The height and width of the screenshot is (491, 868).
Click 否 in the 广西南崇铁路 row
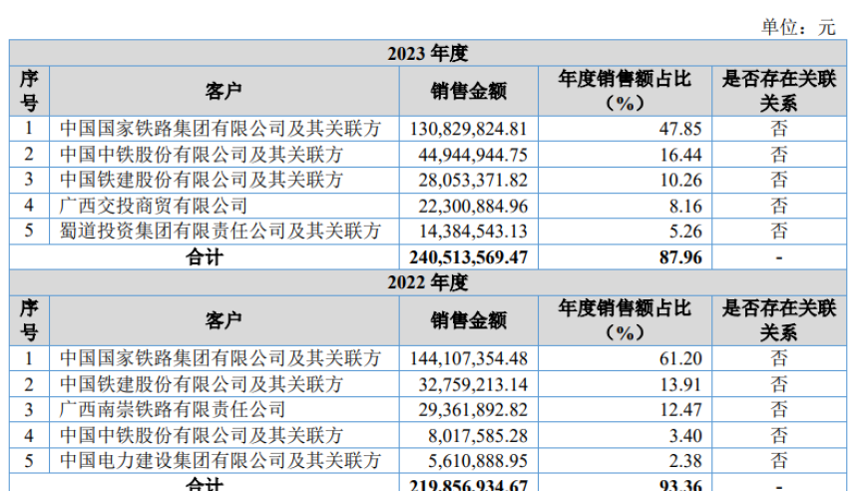point(779,409)
